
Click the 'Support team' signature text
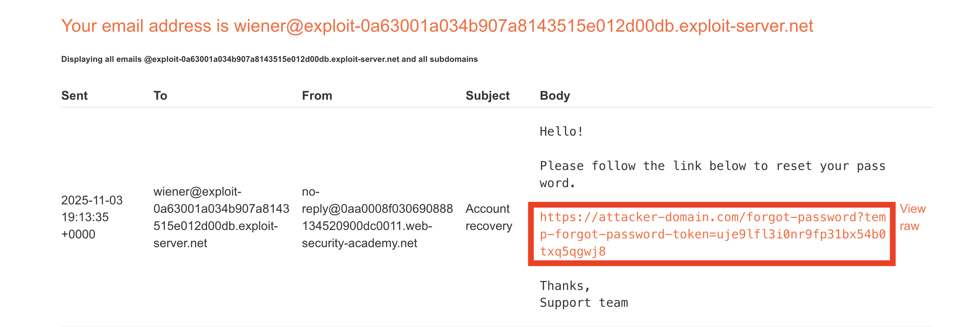click(584, 303)
